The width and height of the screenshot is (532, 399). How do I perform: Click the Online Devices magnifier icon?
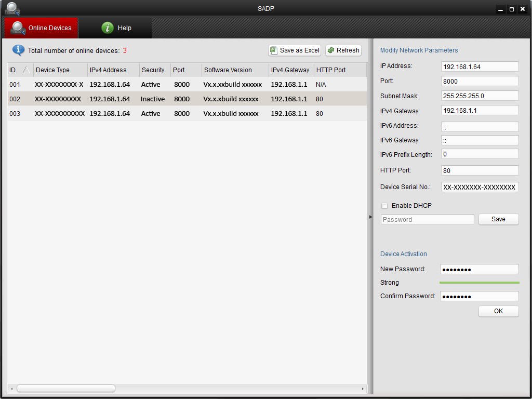pyautogui.click(x=18, y=28)
